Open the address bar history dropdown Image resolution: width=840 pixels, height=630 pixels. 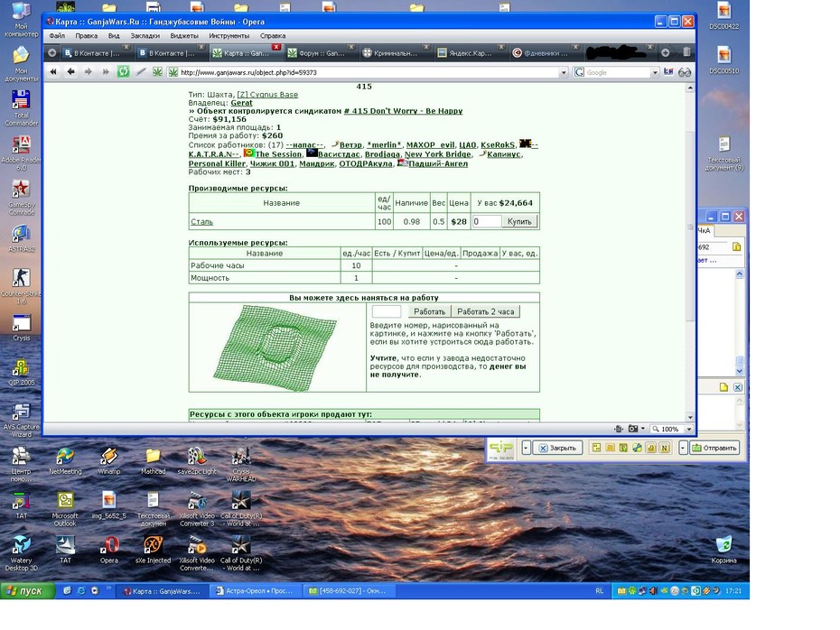[x=563, y=72]
